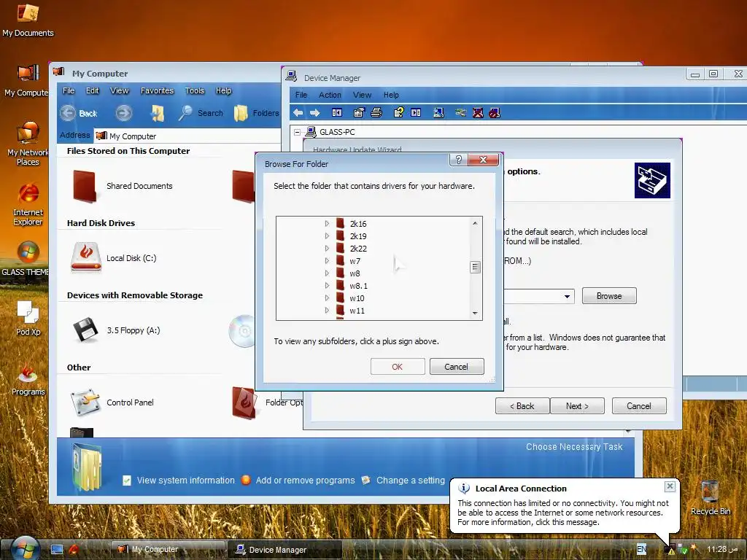Click Up folder icon in My Computer
This screenshot has height=560, width=747.
tap(158, 113)
